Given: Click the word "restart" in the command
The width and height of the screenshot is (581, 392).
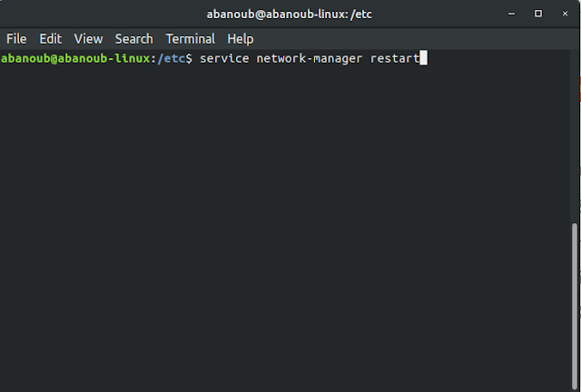Looking at the screenshot, I should 393,59.
